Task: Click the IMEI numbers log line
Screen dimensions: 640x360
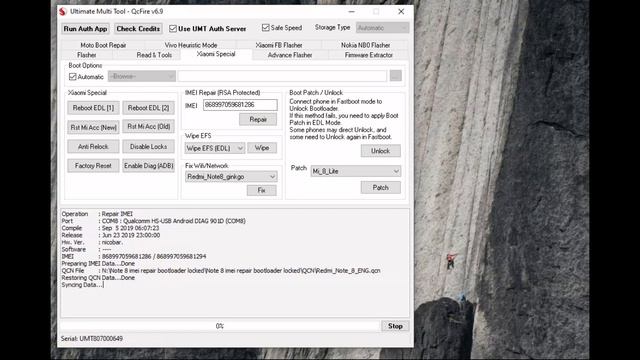Action: pos(134,256)
